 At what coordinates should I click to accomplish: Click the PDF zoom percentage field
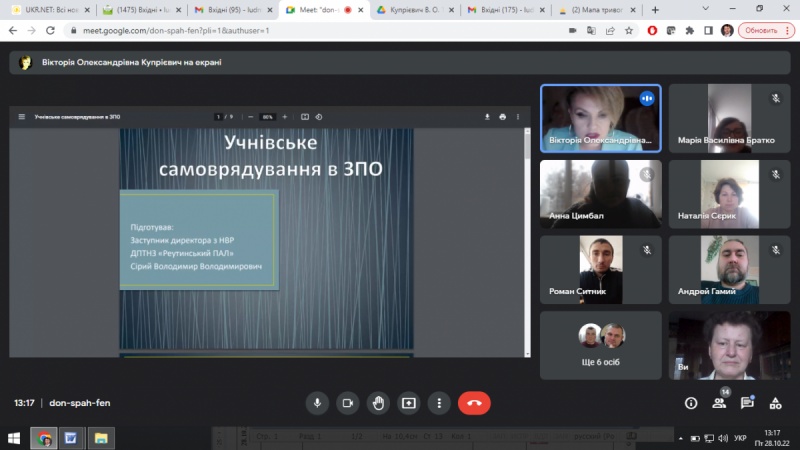pos(267,117)
